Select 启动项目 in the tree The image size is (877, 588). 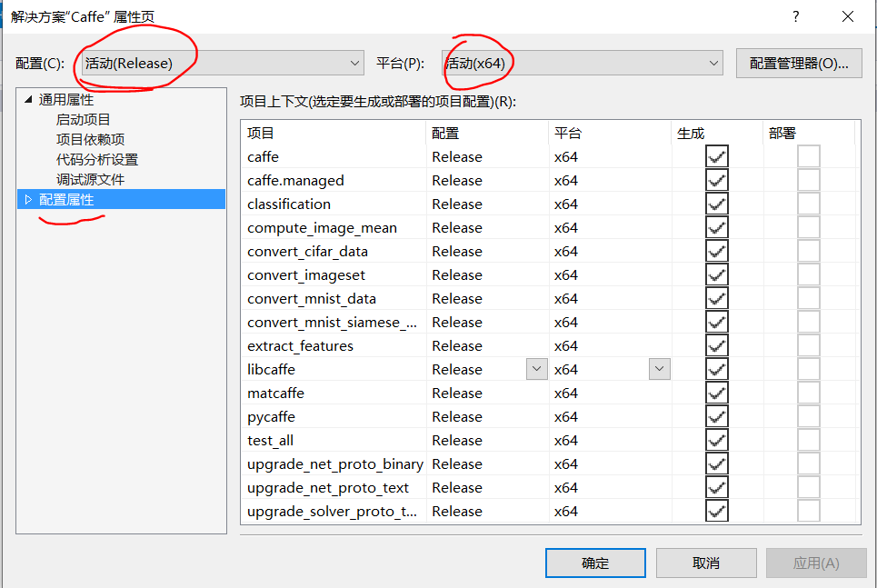tap(84, 120)
